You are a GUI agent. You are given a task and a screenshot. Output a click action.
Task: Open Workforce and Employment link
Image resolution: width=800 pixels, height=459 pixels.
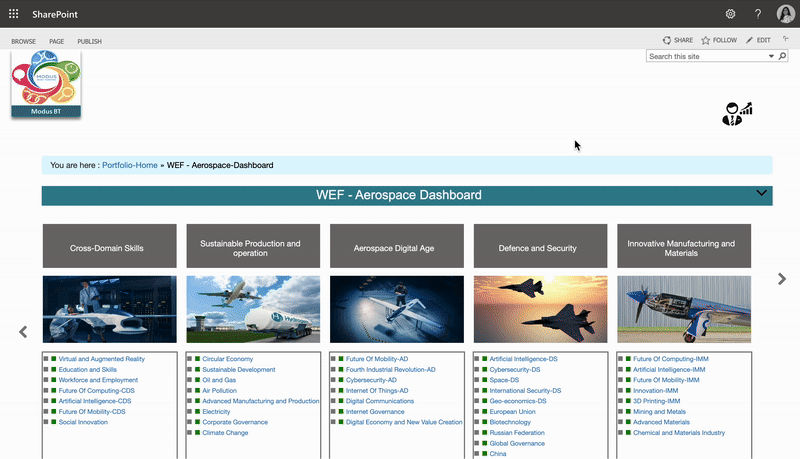click(x=98, y=380)
